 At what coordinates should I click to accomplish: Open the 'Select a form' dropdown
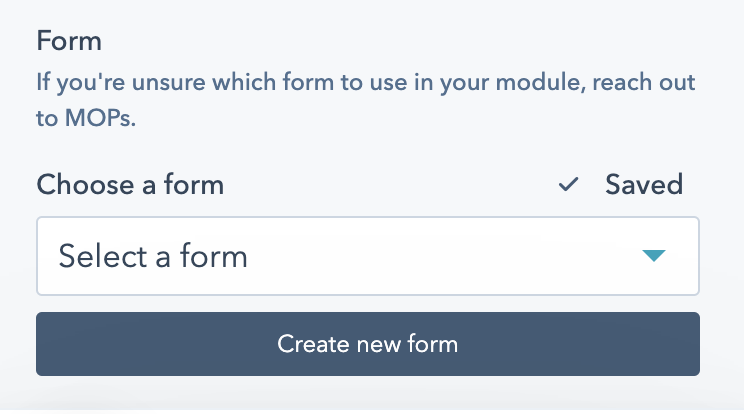click(367, 256)
